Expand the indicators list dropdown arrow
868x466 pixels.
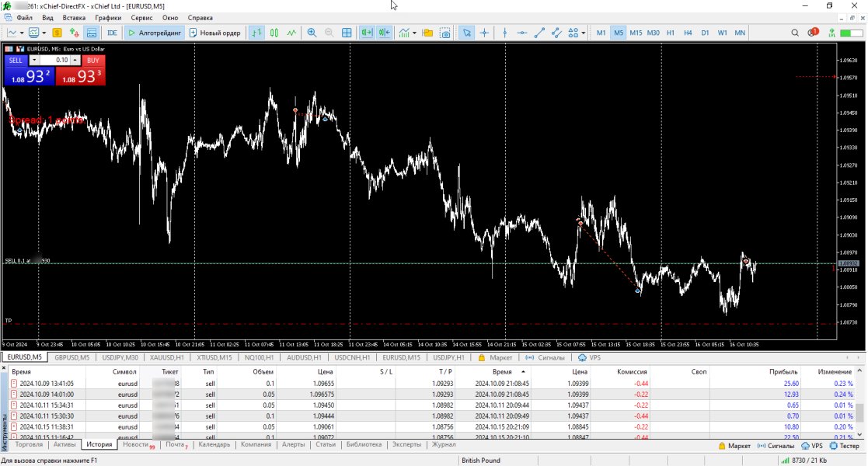(x=415, y=33)
